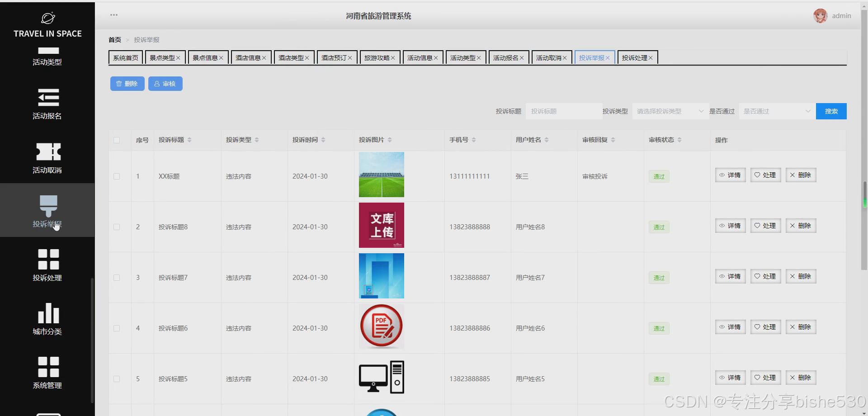This screenshot has width=868, height=416.
Task: Check the row for 投诉标题7
Action: 117,278
